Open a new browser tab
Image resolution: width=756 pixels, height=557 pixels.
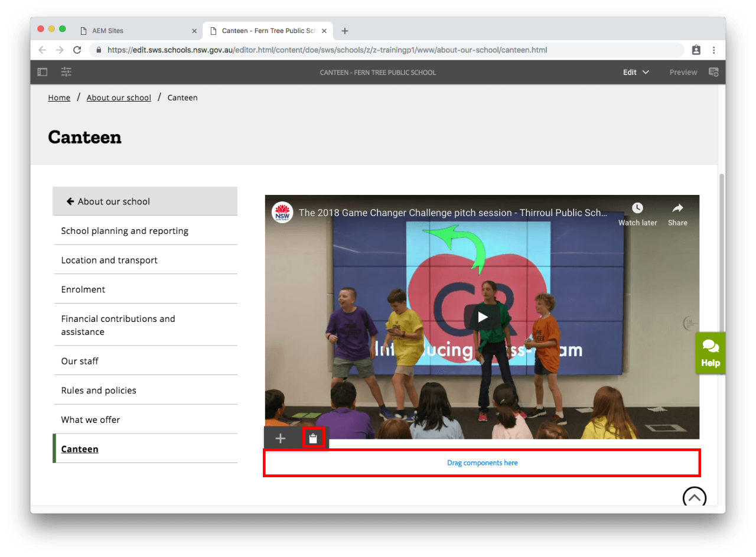345,31
